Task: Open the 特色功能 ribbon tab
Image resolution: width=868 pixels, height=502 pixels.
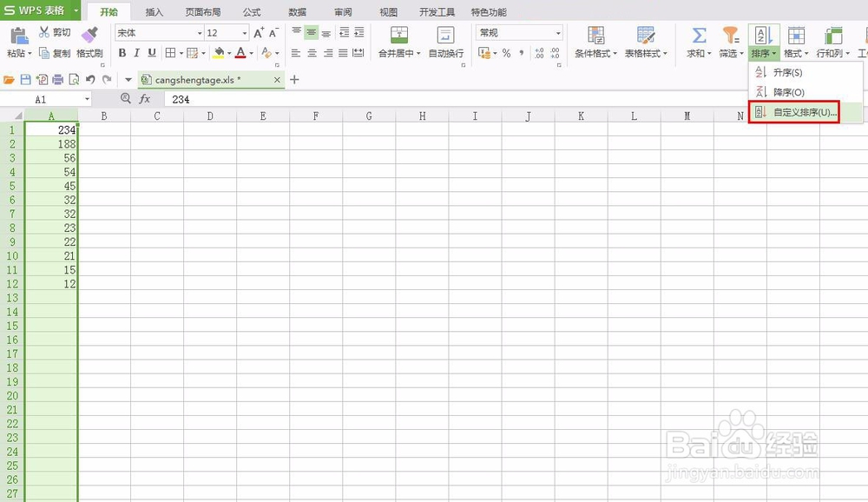Action: 489,11
